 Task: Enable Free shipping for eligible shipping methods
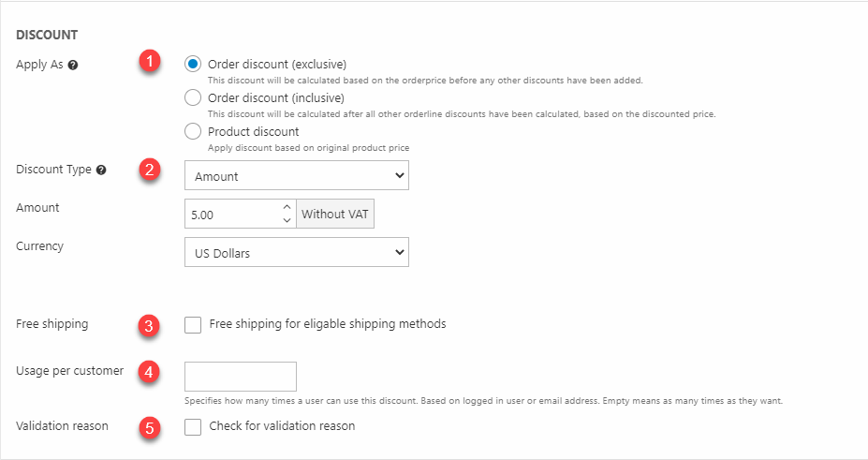193,325
